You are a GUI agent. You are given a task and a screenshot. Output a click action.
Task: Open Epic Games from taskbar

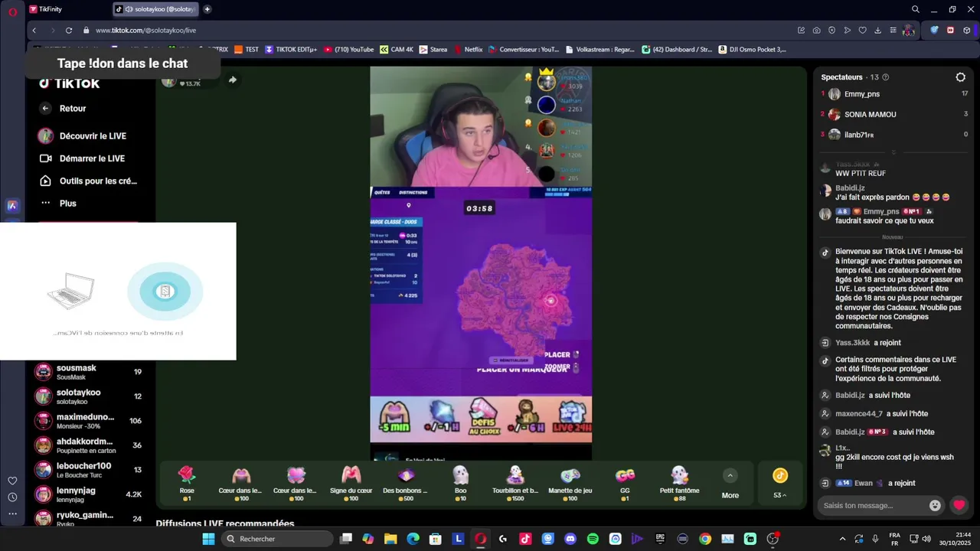coord(660,539)
